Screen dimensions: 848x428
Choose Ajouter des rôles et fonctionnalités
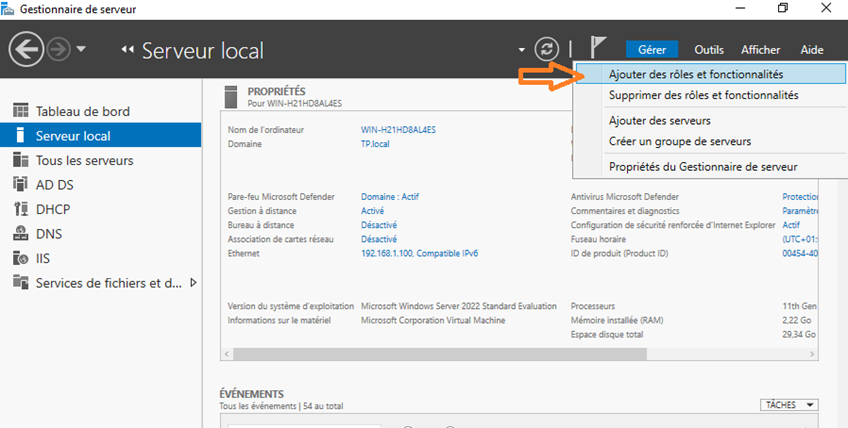(x=711, y=74)
